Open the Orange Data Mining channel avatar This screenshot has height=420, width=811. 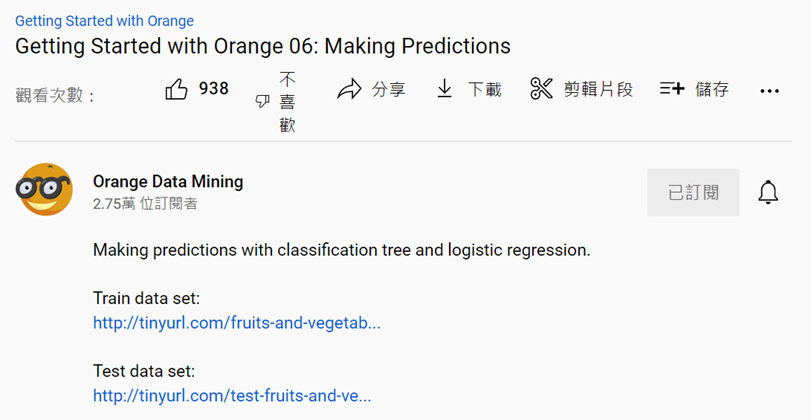[45, 190]
